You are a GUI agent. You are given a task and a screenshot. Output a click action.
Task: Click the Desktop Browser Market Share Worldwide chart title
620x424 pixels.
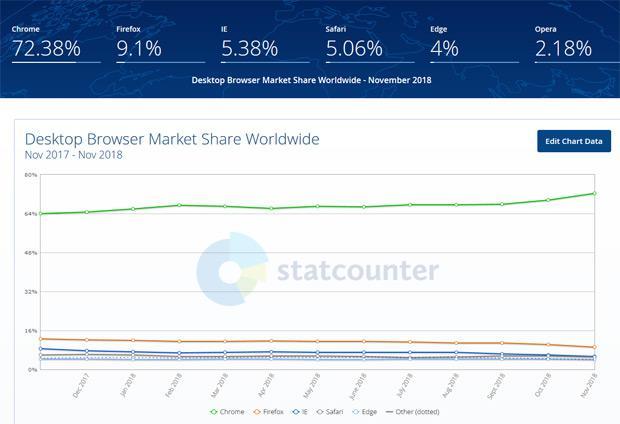click(172, 139)
